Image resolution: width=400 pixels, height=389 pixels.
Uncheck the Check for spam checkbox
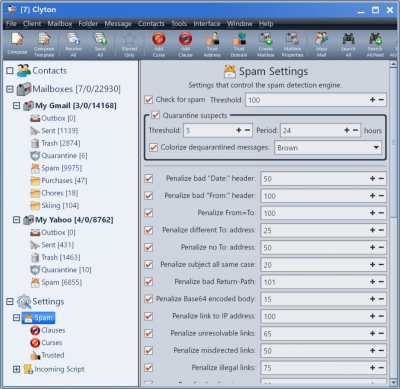149,100
